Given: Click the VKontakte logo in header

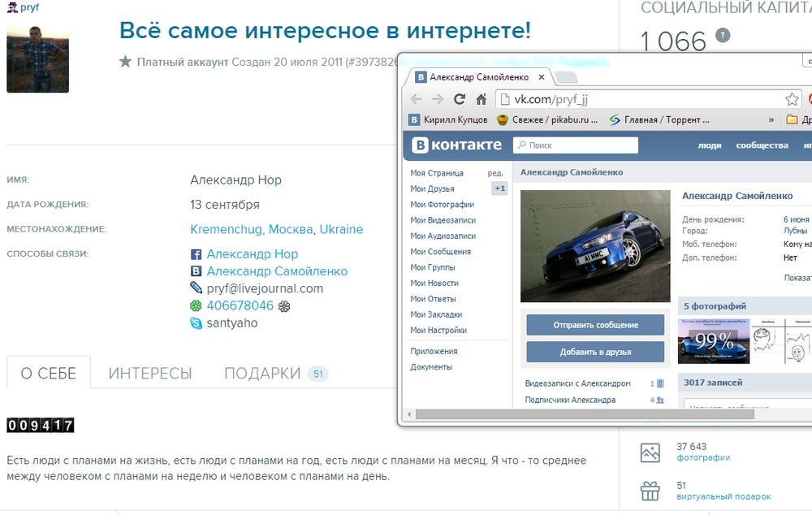Looking at the screenshot, I should (457, 145).
